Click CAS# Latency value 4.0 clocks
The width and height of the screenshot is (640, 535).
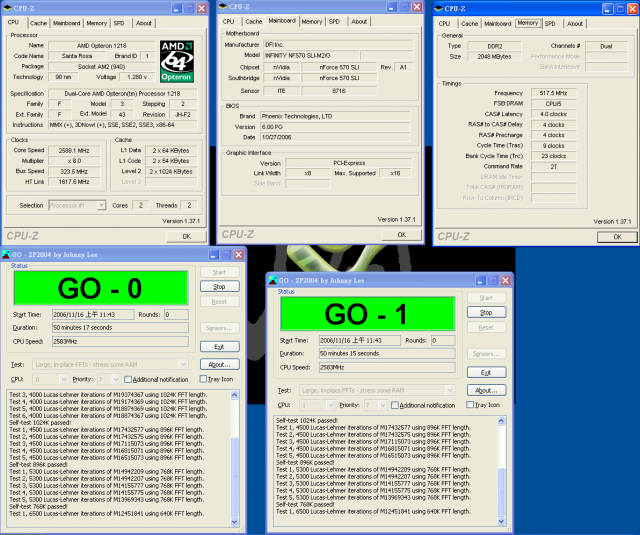(553, 114)
